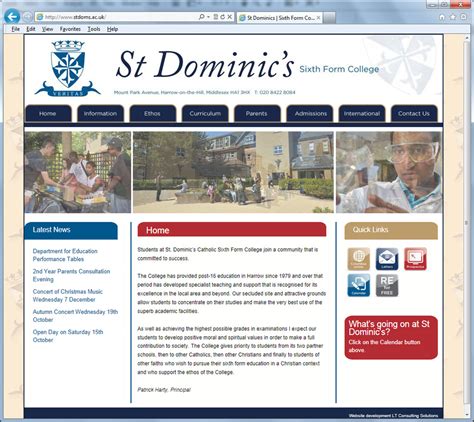Stop loading with the X icon

point(230,17)
